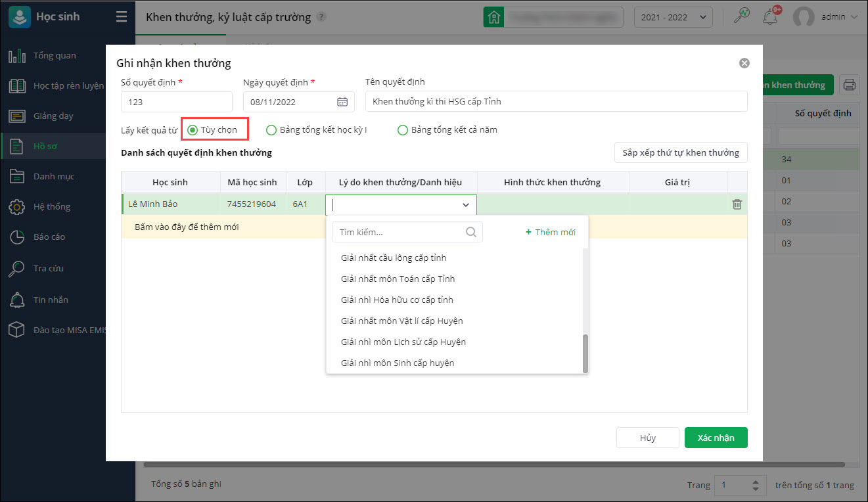Click the trash icon in Lê Minh Bảo row
Screen dimensions: 868x502
737,204
